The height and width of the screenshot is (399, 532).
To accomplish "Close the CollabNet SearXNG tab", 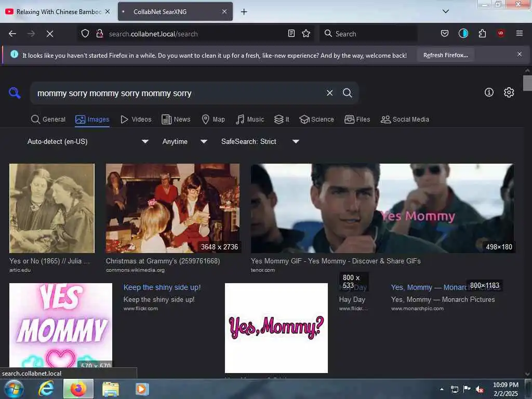I will coord(224,11).
